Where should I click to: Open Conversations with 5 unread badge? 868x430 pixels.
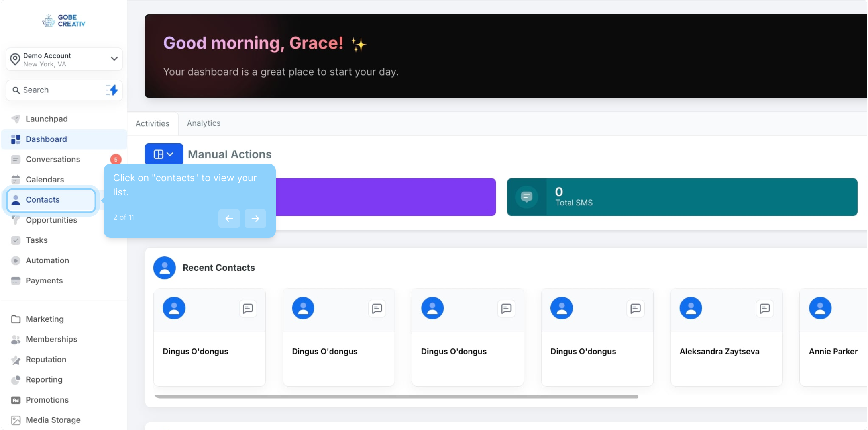click(53, 159)
